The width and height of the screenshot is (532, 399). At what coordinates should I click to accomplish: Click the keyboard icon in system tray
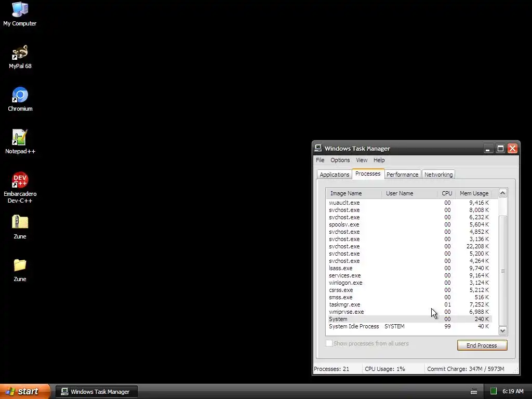[x=474, y=392]
